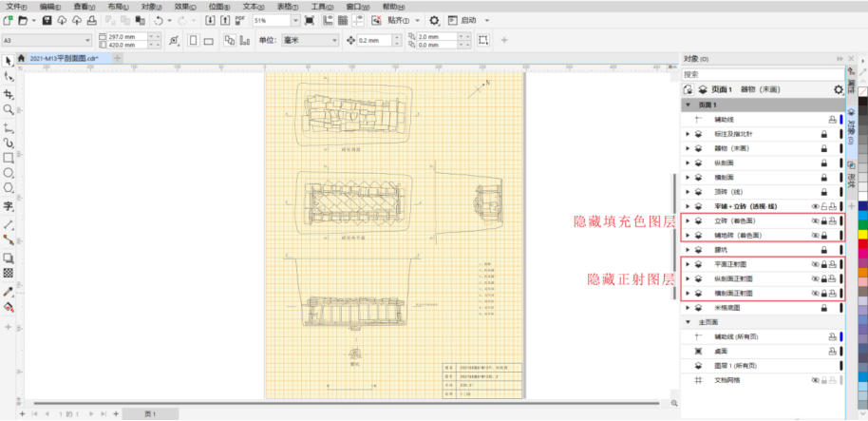
Task: Click the Save floppy disk icon
Action: pyautogui.click(x=48, y=20)
